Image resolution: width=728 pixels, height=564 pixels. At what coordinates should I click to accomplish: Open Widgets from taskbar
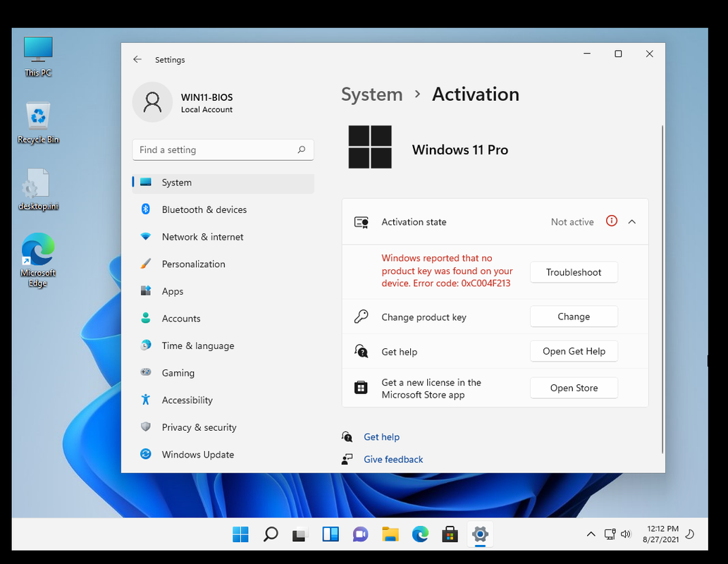click(331, 534)
